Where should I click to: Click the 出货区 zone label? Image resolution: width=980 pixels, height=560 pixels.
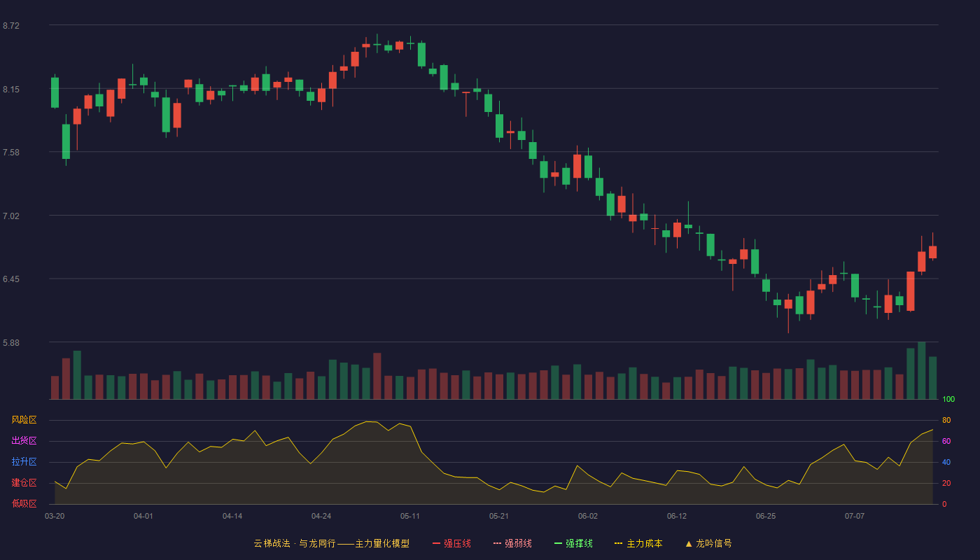point(24,441)
